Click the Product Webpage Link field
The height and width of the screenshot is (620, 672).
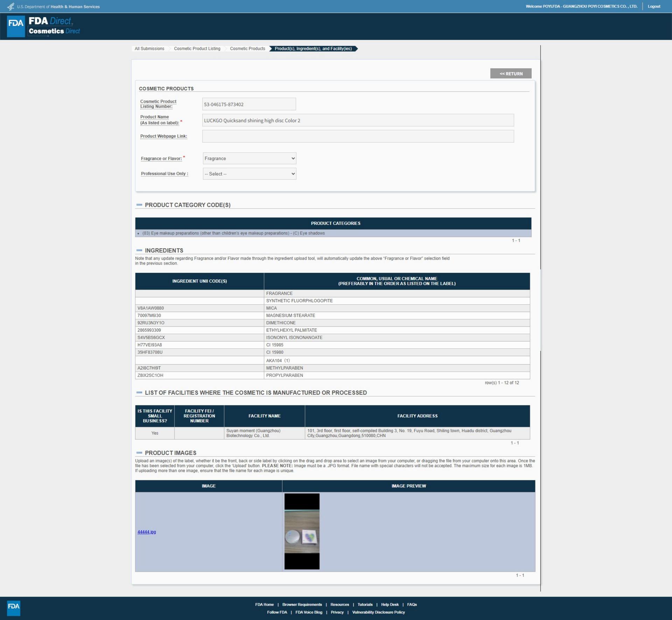coord(358,136)
